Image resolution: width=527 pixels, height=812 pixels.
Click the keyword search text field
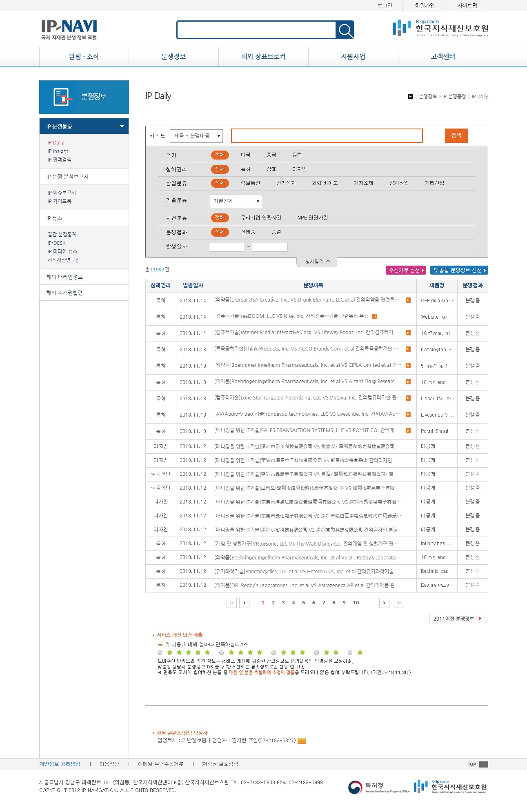(327, 136)
